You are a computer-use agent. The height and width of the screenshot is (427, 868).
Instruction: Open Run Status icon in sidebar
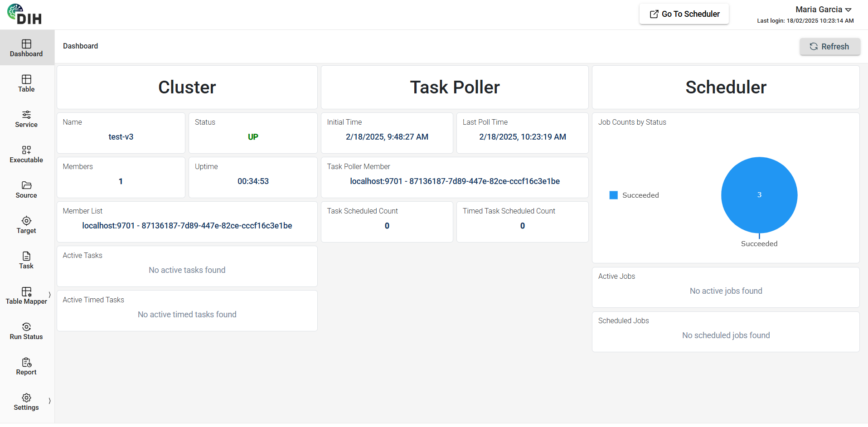(x=26, y=327)
